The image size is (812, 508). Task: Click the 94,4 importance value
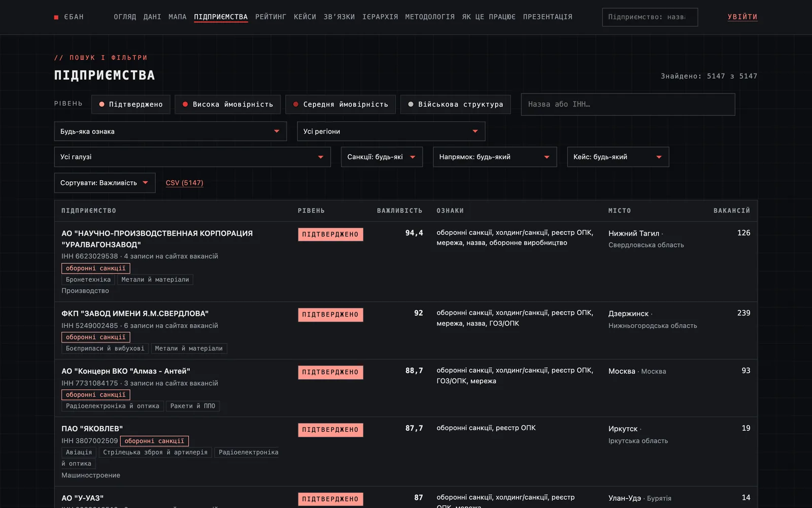[x=414, y=233]
